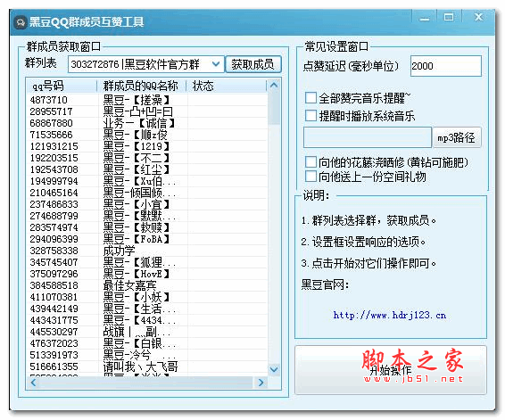This screenshot has width=505, height=420.
Task: Select member row 71535666
Action: (x=147, y=135)
